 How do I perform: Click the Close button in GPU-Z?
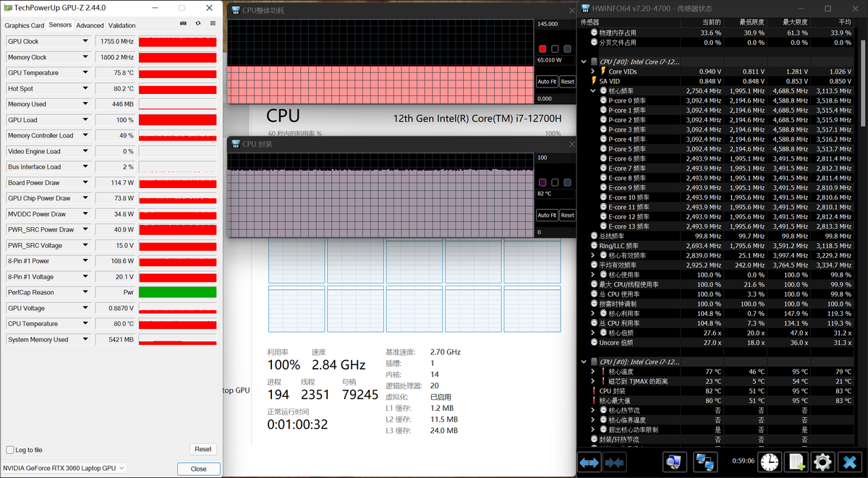(198, 469)
